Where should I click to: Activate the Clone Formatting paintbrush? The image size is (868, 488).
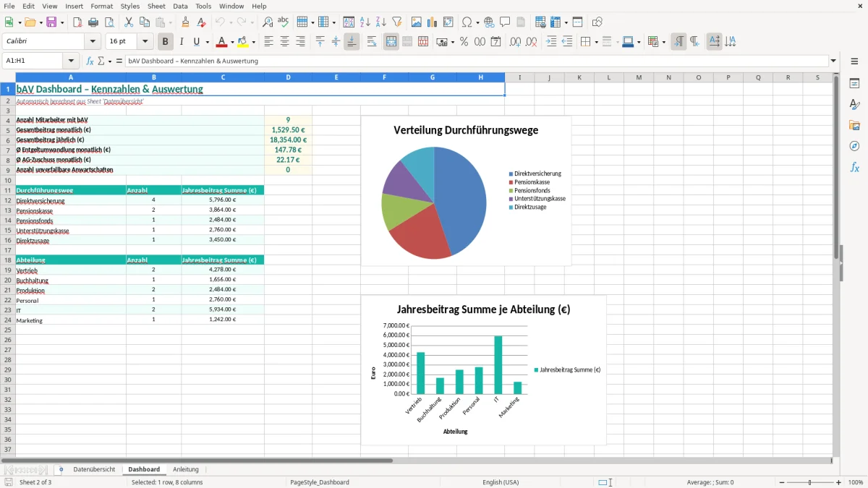tap(186, 22)
